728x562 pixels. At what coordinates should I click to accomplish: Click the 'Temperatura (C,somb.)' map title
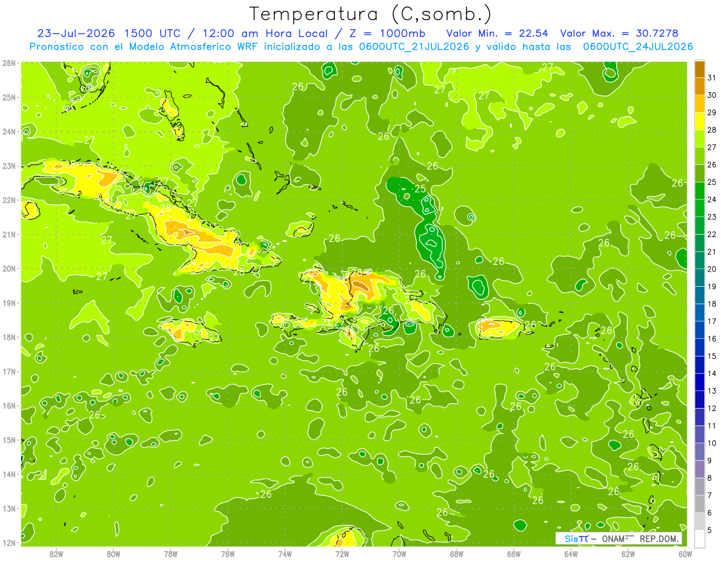point(370,14)
